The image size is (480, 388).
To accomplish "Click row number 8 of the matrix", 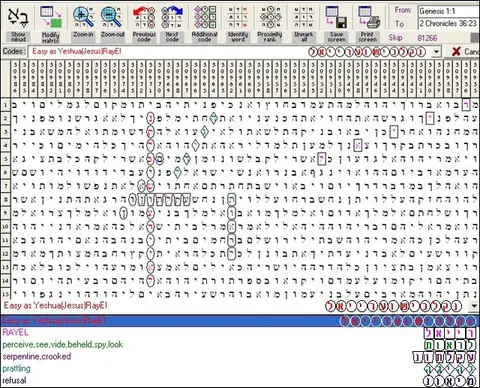I will coord(5,199).
